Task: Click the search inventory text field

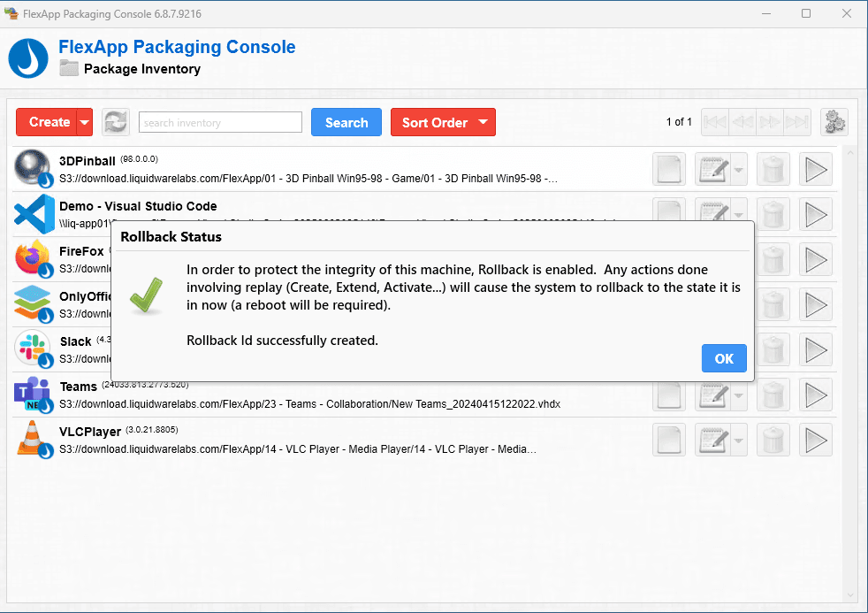Action: point(220,123)
